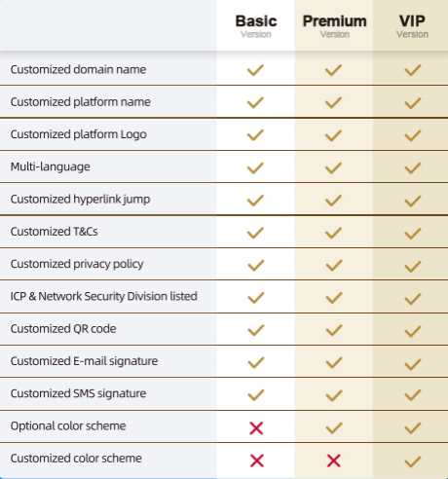448x479 pixels.
Task: Click the Premium checkmark for Customized platform Logo
Action: tap(334, 135)
